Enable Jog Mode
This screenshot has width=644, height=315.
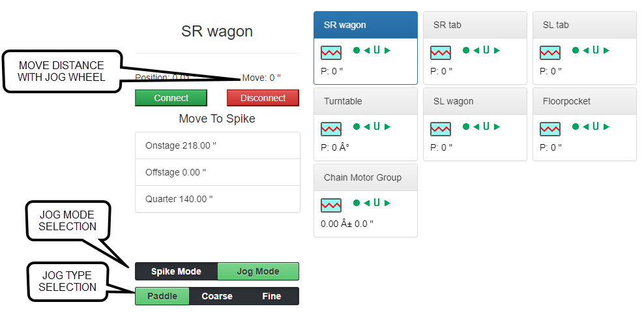[x=257, y=271]
